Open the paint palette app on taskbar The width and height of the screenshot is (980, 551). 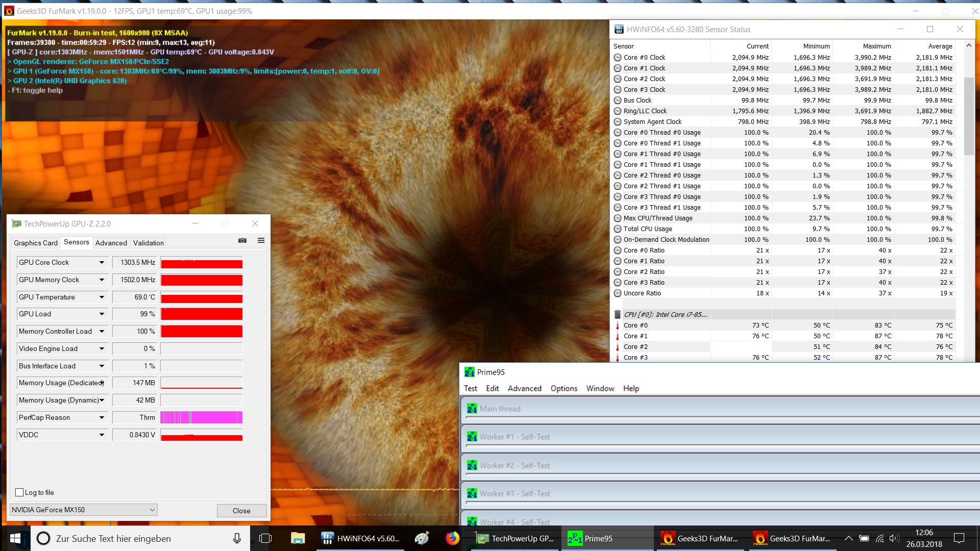(422, 538)
